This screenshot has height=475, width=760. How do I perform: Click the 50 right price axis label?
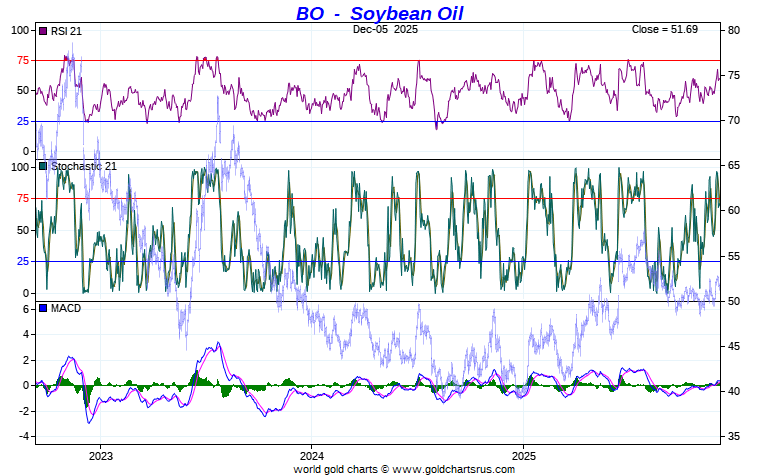[734, 301]
